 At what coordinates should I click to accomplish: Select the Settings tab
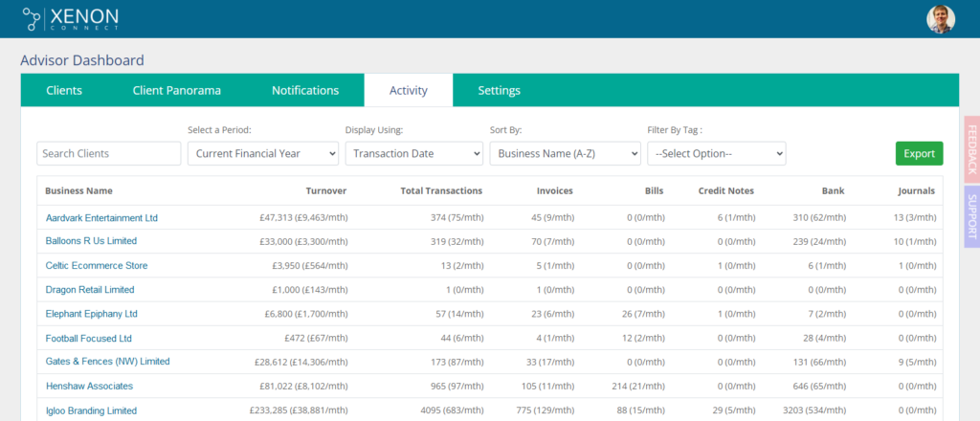point(499,91)
